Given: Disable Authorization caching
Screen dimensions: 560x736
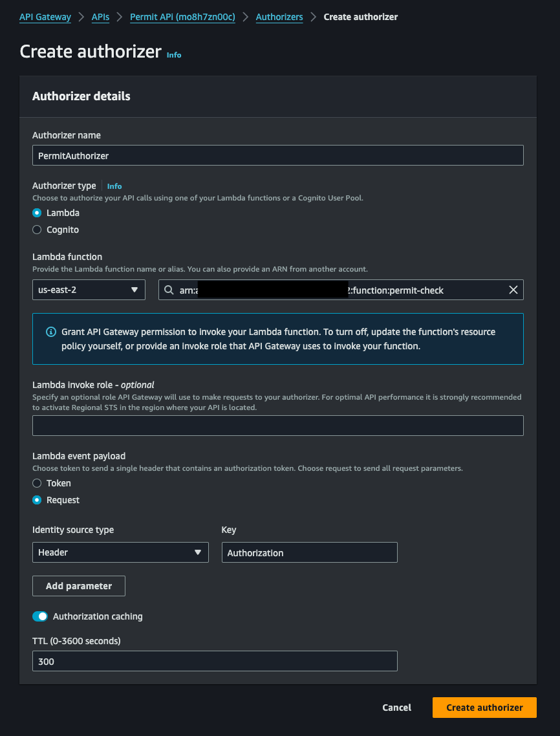Looking at the screenshot, I should click(40, 616).
